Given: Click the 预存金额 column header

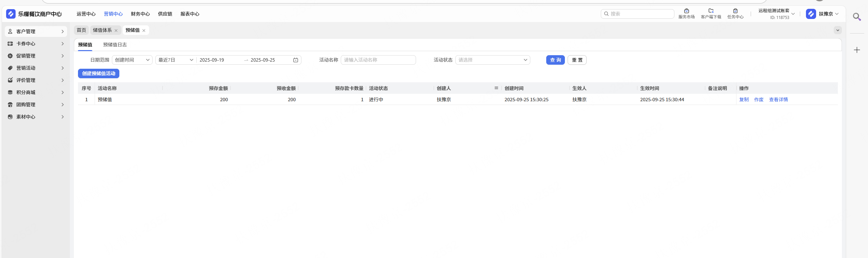Looking at the screenshot, I should click(x=218, y=88).
